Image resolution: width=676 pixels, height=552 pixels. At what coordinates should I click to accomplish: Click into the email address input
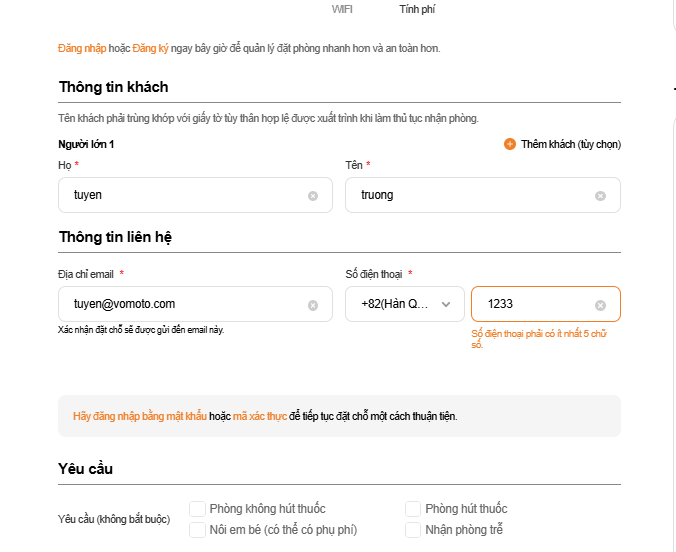coord(180,304)
